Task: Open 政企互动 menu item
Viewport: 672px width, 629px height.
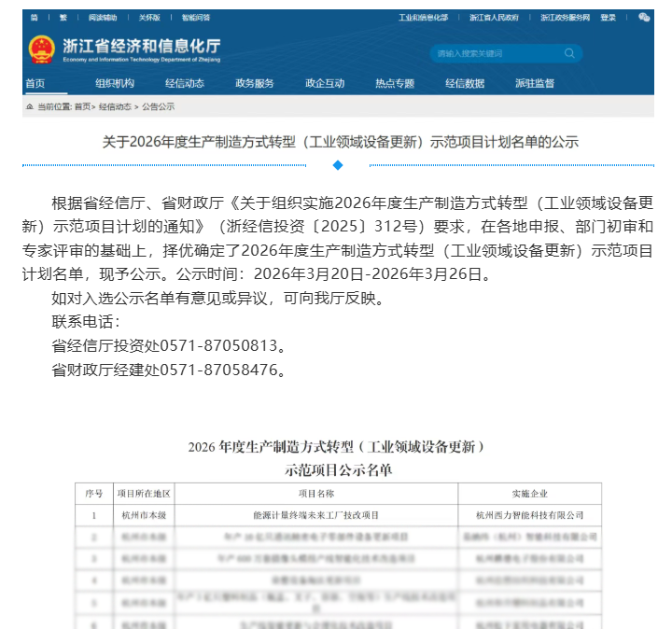Action: pyautogui.click(x=325, y=83)
